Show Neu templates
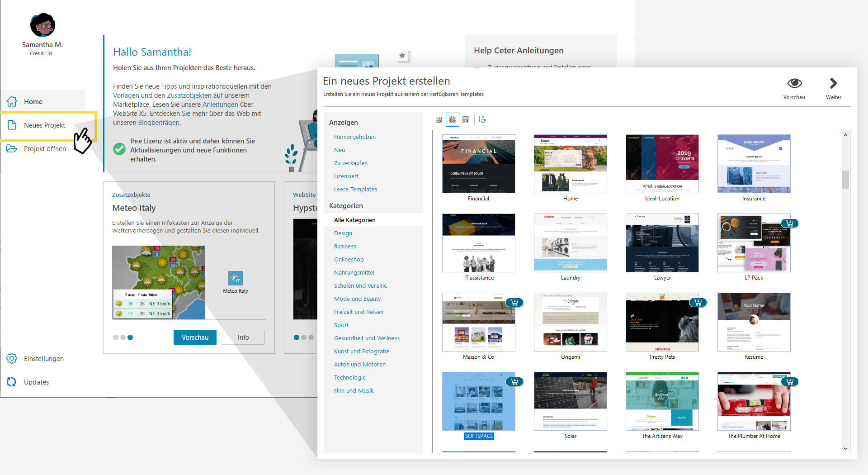Screen dimensions: 868x475 coord(340,150)
